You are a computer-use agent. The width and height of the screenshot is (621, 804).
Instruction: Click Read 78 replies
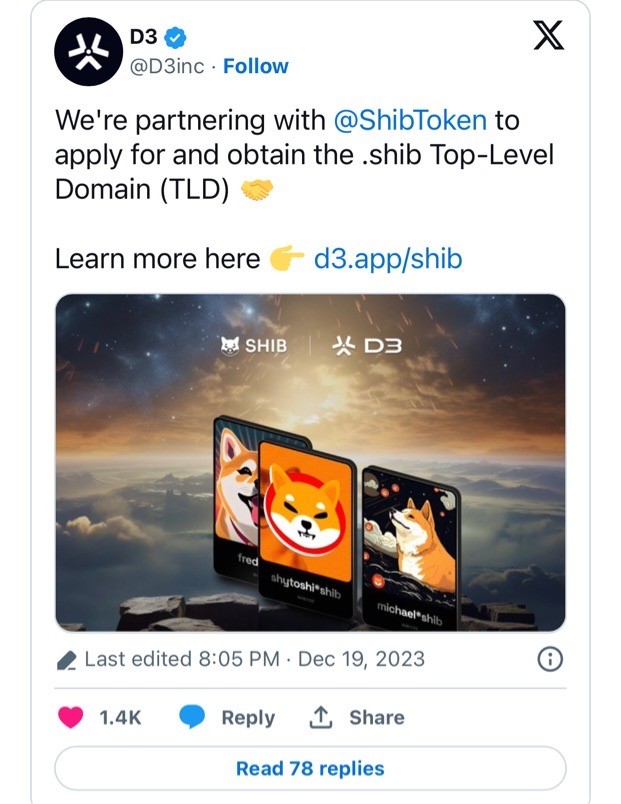click(x=310, y=768)
